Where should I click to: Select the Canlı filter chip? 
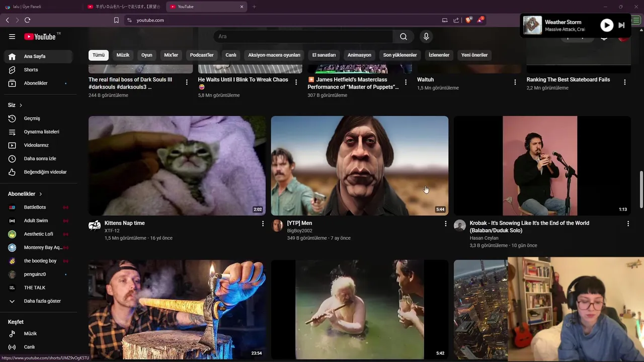click(x=231, y=55)
